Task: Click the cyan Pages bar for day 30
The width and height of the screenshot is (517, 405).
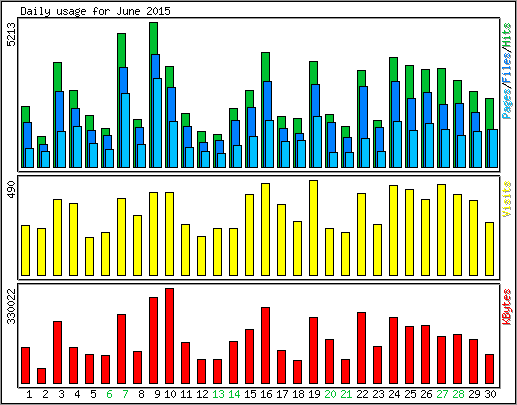Action: coord(493,148)
